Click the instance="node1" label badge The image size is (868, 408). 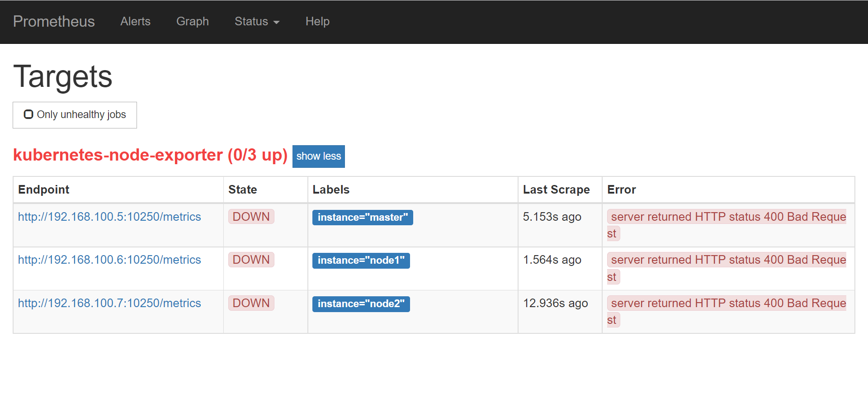click(x=361, y=261)
